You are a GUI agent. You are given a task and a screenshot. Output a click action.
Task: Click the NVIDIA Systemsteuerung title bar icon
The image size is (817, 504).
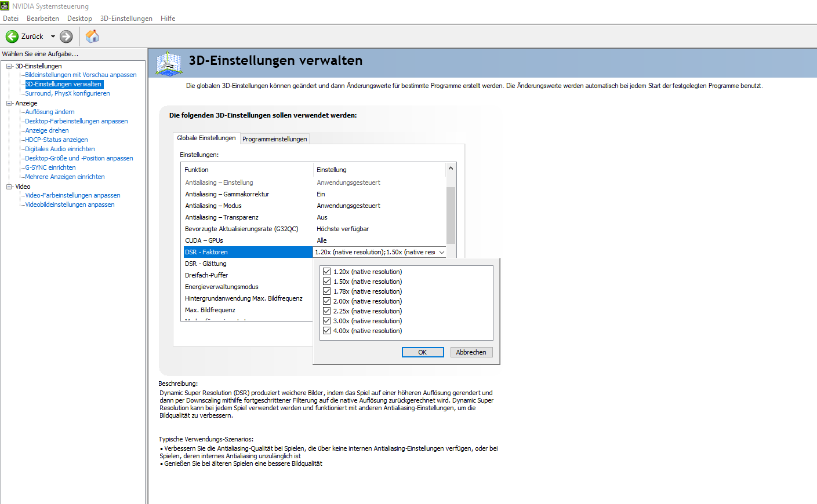[x=5, y=6]
